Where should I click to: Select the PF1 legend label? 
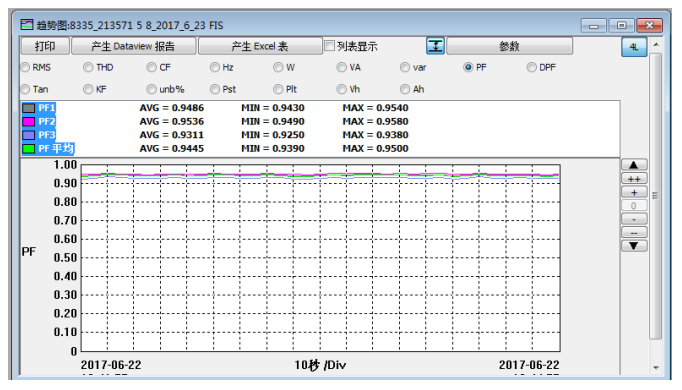(x=47, y=108)
